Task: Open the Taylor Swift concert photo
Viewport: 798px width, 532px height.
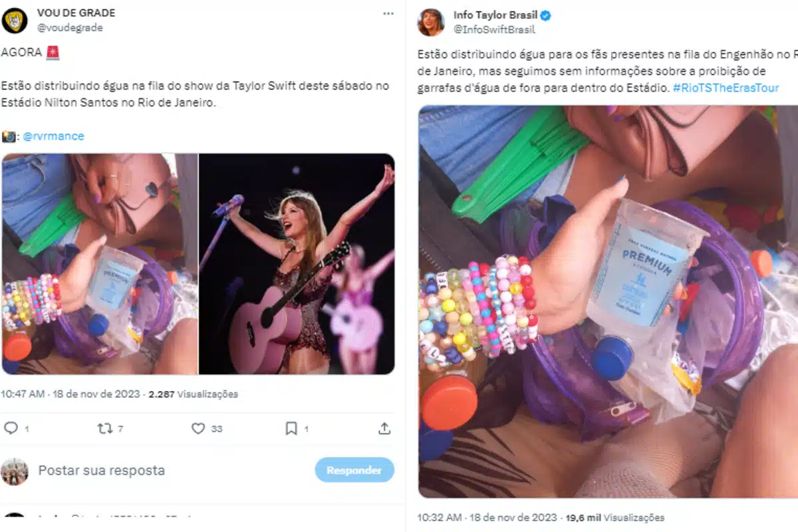Action: [297, 263]
